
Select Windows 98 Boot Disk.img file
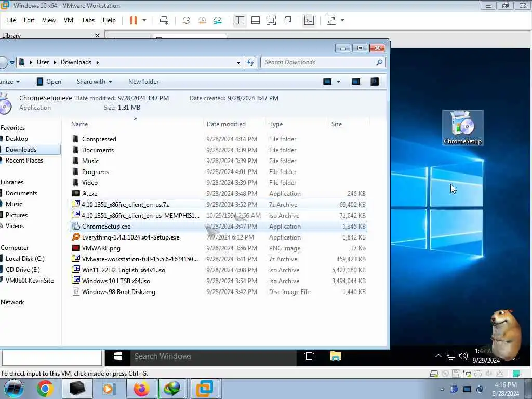[218, 292]
